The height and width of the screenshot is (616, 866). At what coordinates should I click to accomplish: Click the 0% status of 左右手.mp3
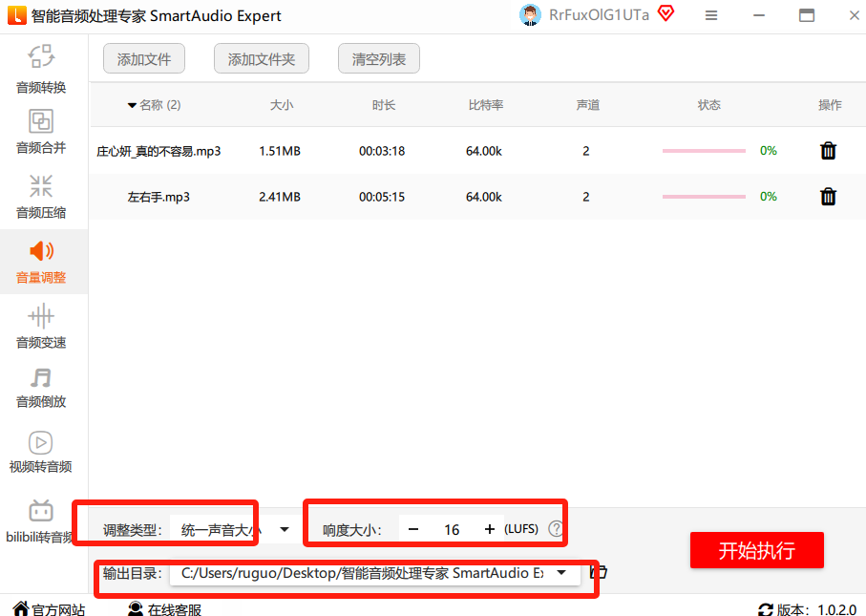(x=769, y=196)
